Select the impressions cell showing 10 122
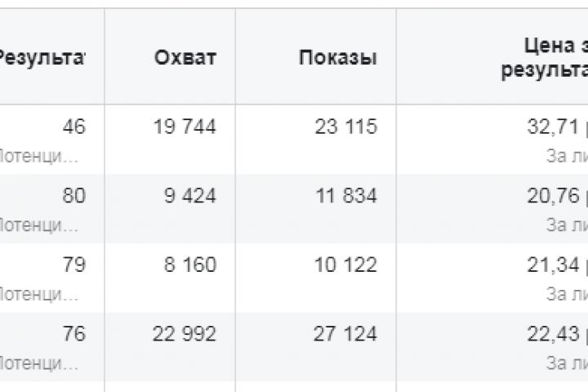The image size is (588, 392). [x=346, y=265]
